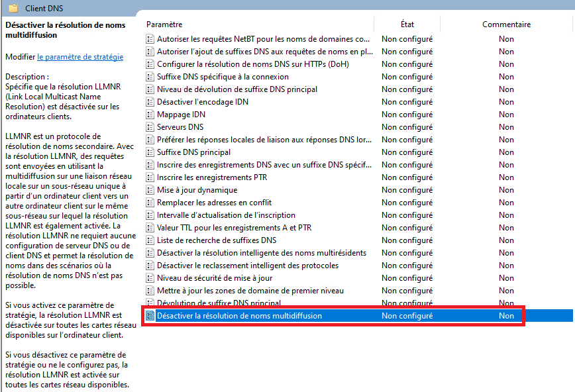575x392 pixels.
Task: Click the icon next to Suffixe DNS principal
Action: [150, 152]
